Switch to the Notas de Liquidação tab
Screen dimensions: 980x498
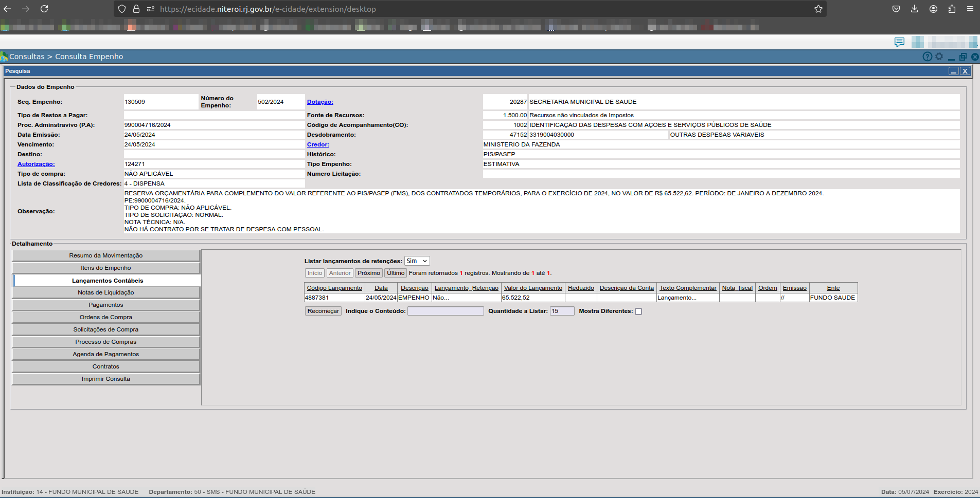point(106,292)
